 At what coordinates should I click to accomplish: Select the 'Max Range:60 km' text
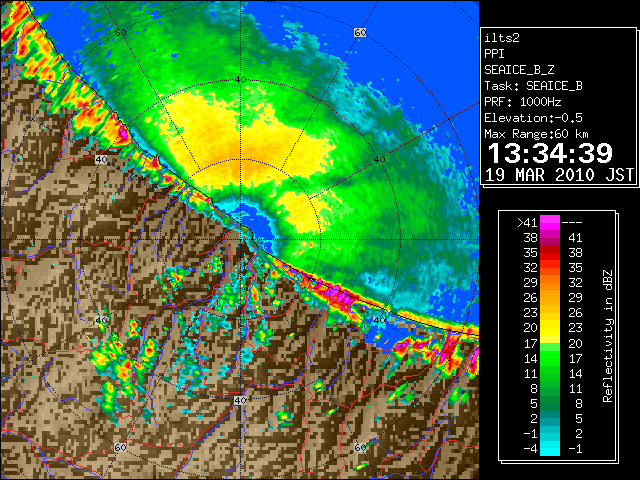(x=536, y=134)
